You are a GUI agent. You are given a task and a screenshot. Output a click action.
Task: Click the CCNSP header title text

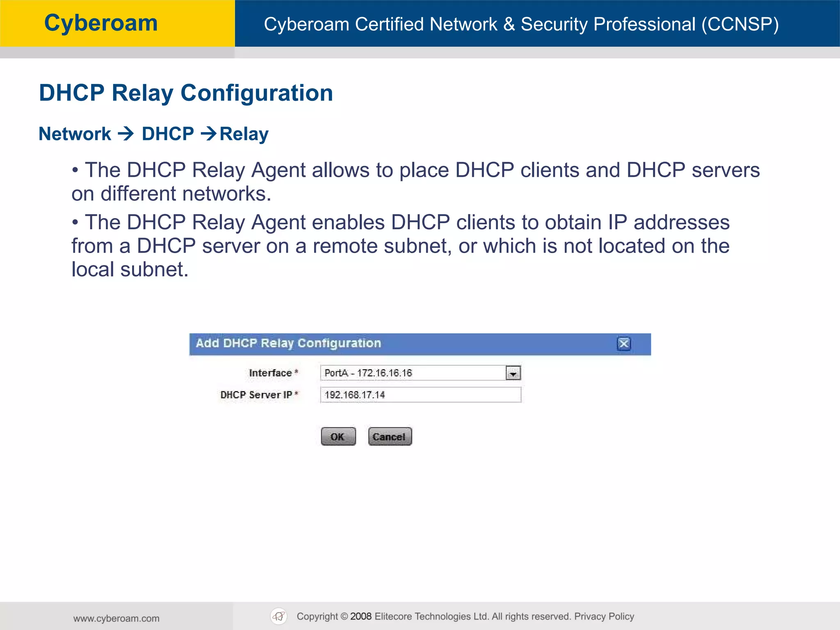tap(521, 24)
